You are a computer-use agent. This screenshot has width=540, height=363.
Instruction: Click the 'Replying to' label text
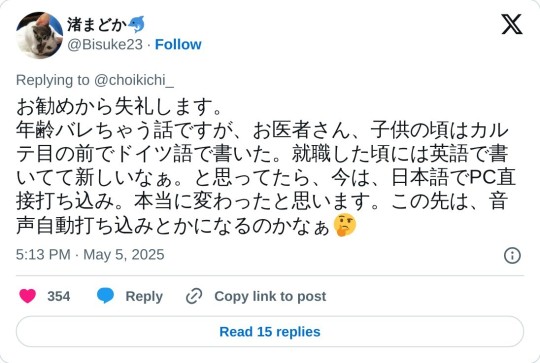point(53,80)
